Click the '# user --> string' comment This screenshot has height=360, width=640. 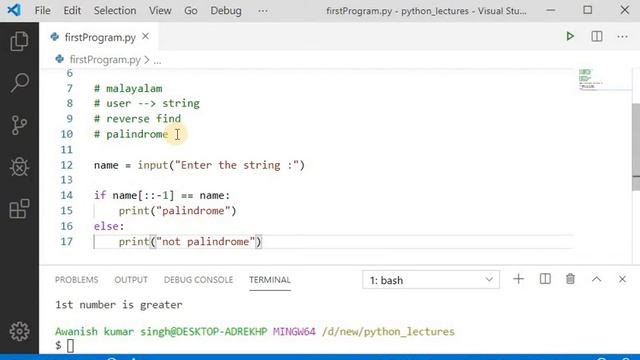coord(147,104)
